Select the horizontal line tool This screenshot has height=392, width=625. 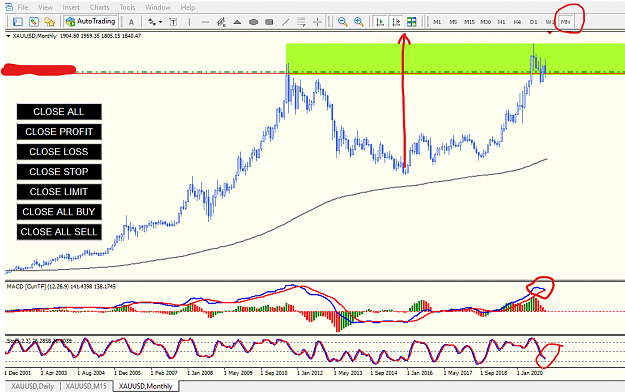(x=205, y=22)
